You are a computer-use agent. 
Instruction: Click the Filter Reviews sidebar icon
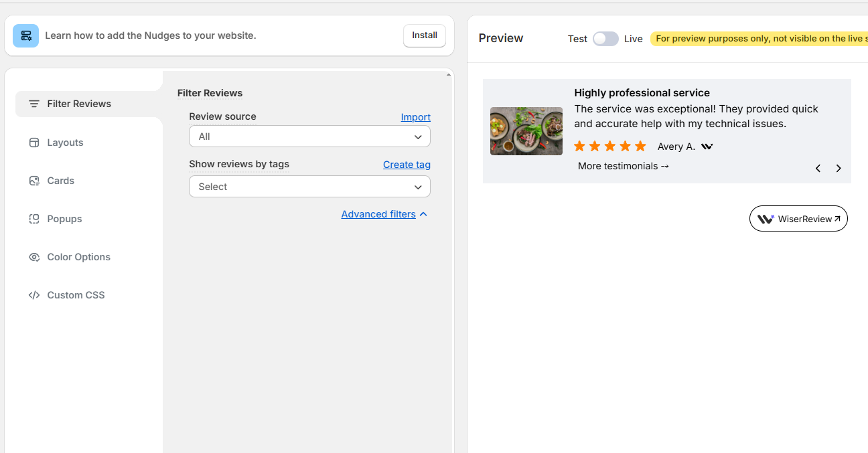pyautogui.click(x=34, y=104)
